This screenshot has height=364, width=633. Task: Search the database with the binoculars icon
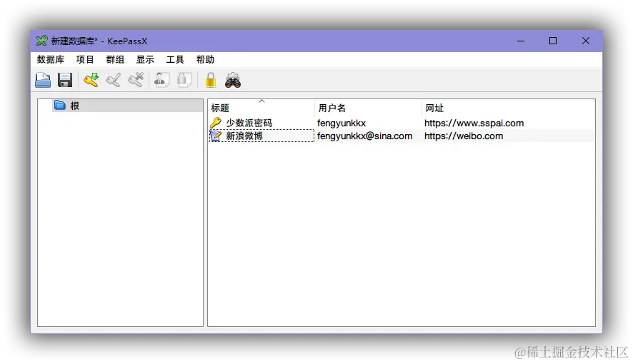pyautogui.click(x=233, y=80)
